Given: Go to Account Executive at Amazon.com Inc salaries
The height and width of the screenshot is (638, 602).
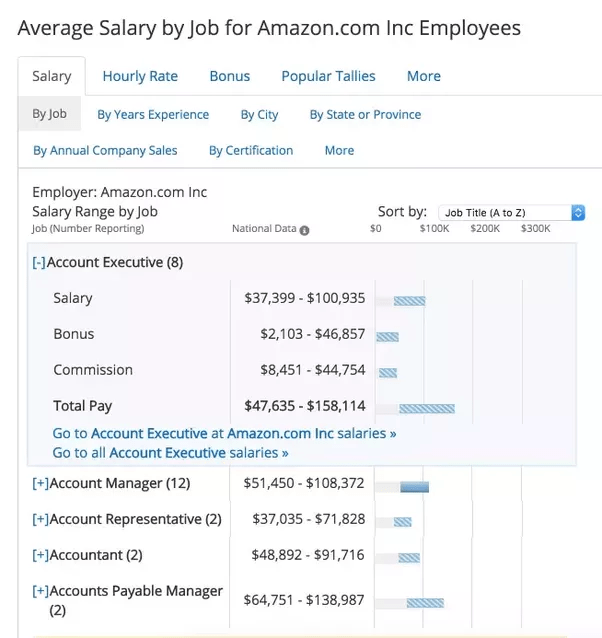Looking at the screenshot, I should [x=224, y=434].
